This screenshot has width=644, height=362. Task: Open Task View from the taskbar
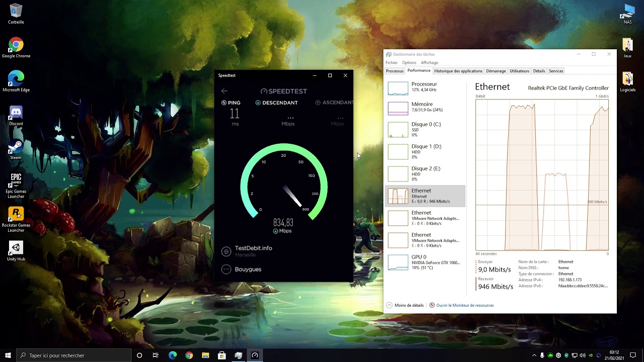tap(155, 355)
